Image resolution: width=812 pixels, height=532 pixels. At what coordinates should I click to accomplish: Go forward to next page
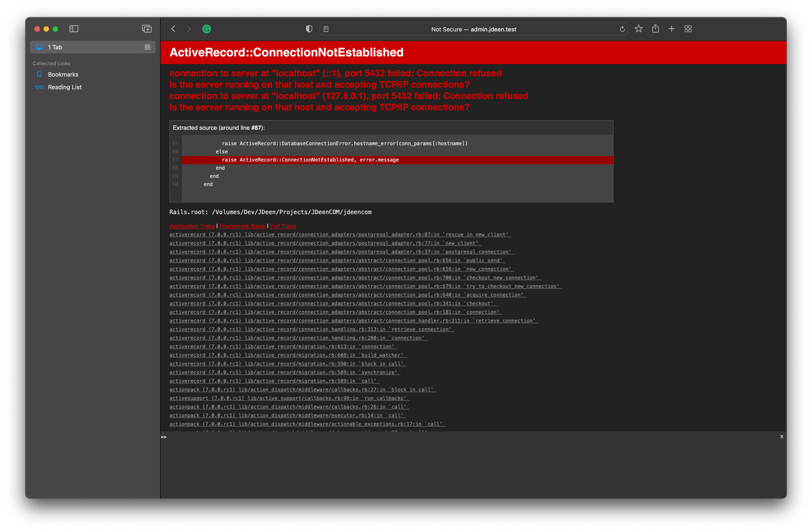coord(189,29)
